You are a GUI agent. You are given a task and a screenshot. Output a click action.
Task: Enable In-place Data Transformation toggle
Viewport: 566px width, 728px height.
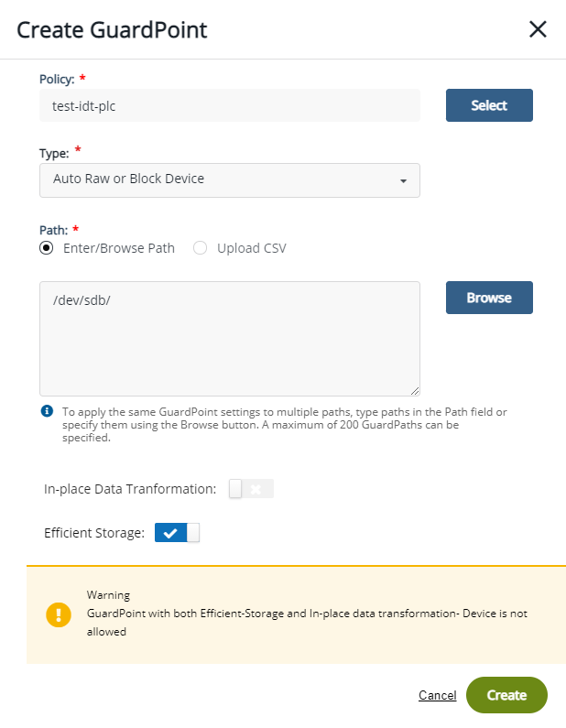250,489
